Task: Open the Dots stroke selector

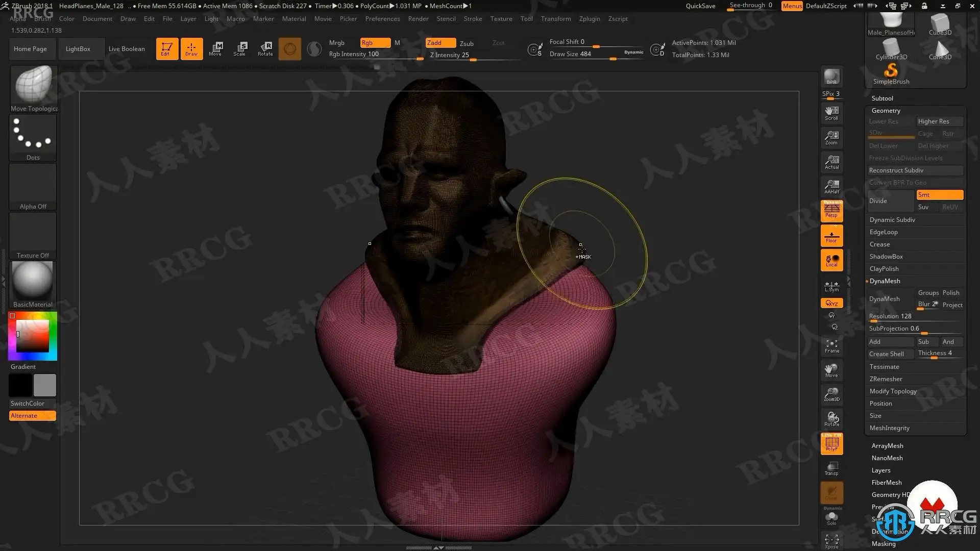Action: click(33, 138)
